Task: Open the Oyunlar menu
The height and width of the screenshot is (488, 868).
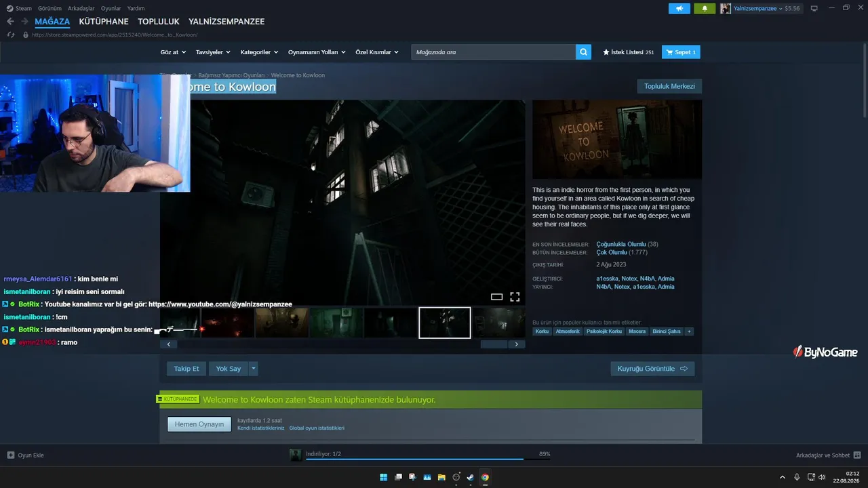Action: [x=111, y=8]
